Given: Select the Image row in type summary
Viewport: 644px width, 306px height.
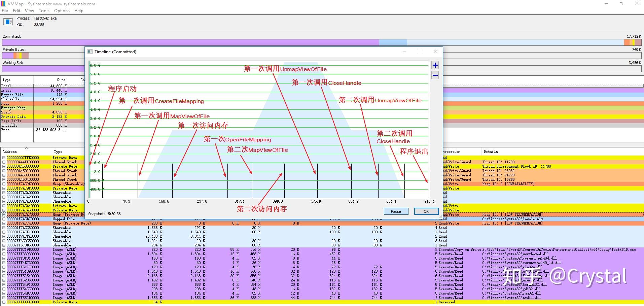Looking at the screenshot, I should (17, 90).
